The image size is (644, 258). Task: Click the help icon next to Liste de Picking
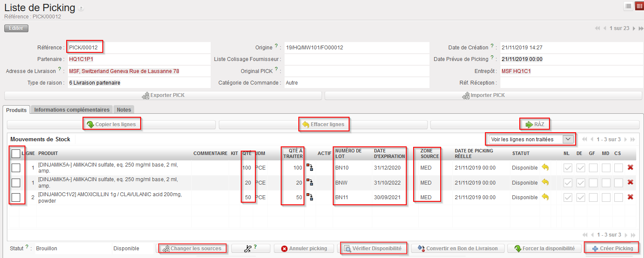click(81, 9)
